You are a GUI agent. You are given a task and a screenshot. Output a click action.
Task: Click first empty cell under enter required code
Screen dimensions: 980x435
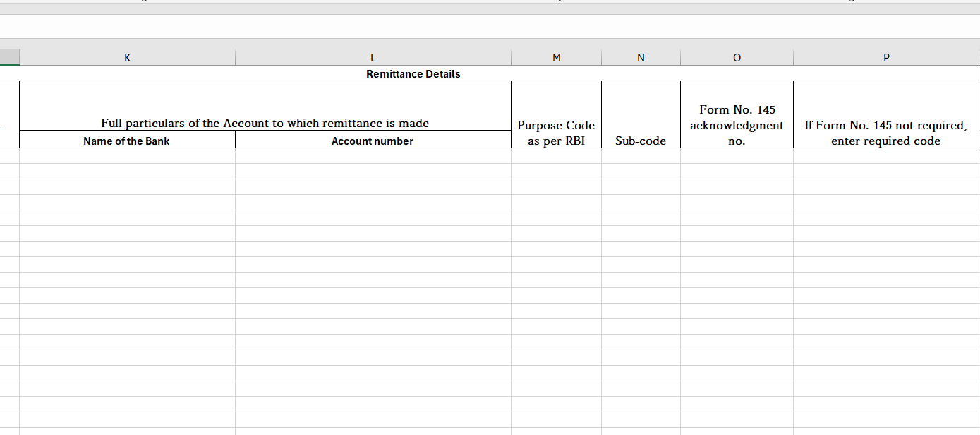pos(886,156)
